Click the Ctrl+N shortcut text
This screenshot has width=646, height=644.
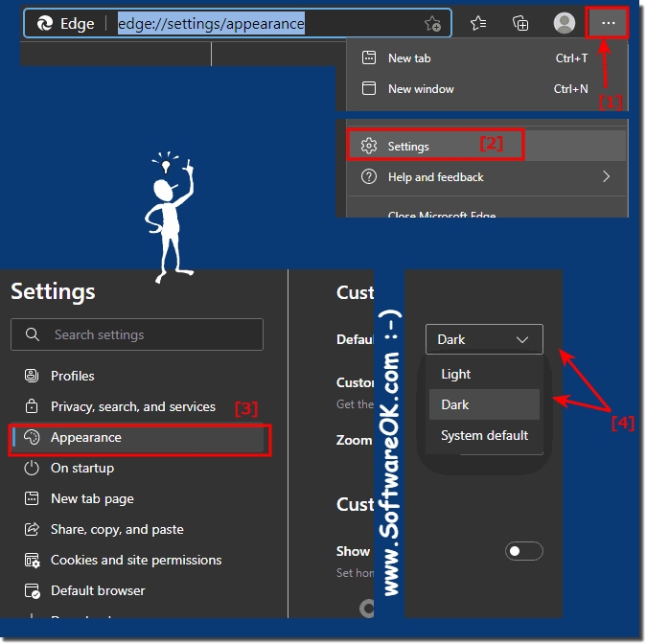(x=570, y=88)
